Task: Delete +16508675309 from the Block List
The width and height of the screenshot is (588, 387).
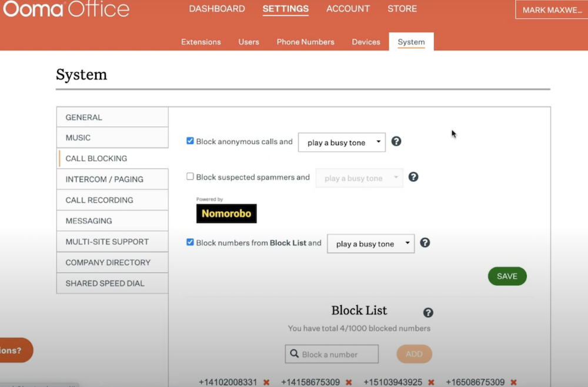Action: (513, 382)
